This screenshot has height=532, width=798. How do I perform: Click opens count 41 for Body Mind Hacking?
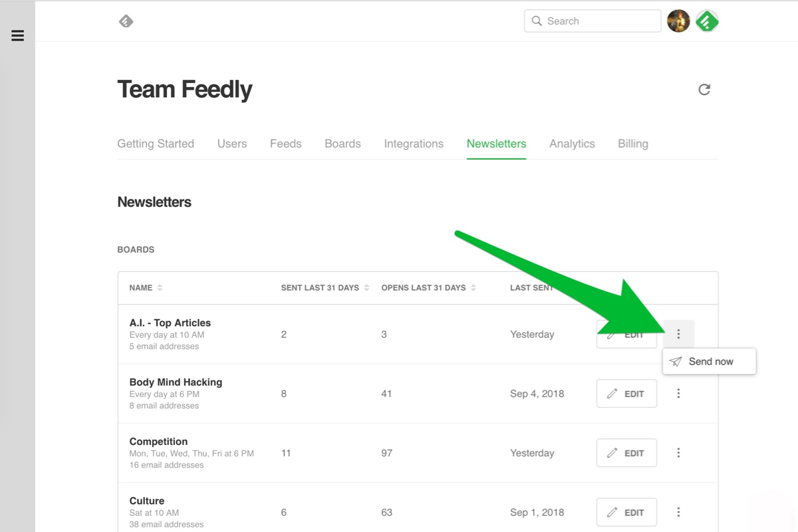point(386,394)
